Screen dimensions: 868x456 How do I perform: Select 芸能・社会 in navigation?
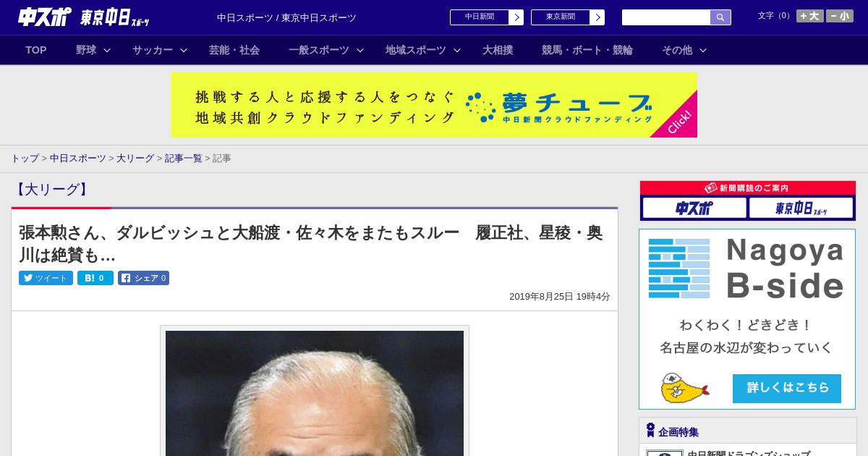[234, 50]
